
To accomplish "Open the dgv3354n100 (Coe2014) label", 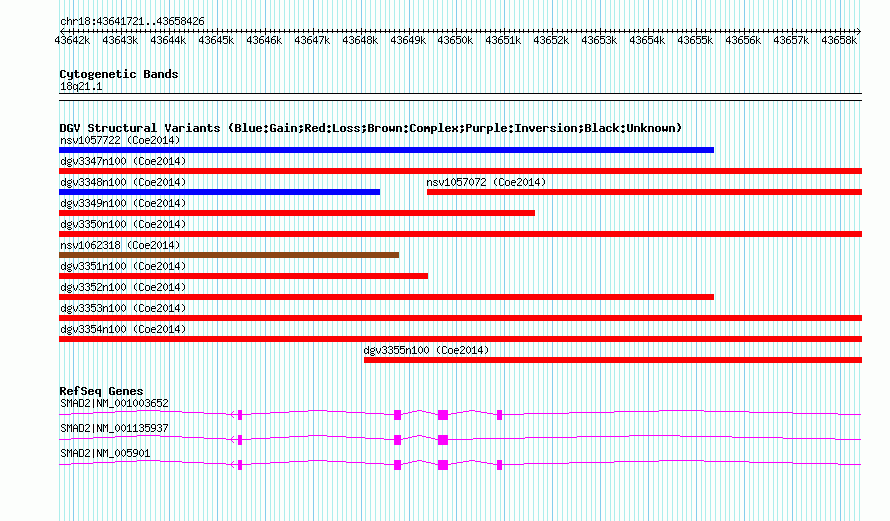I will coord(123,329).
